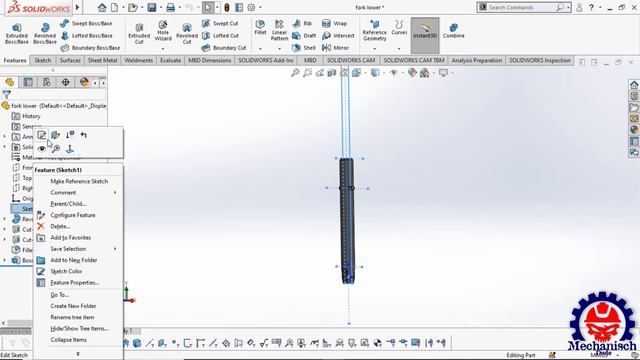Open the Zoom to Fit view tool
Image resolution: width=640 pixels, height=360 pixels.
coord(295,73)
